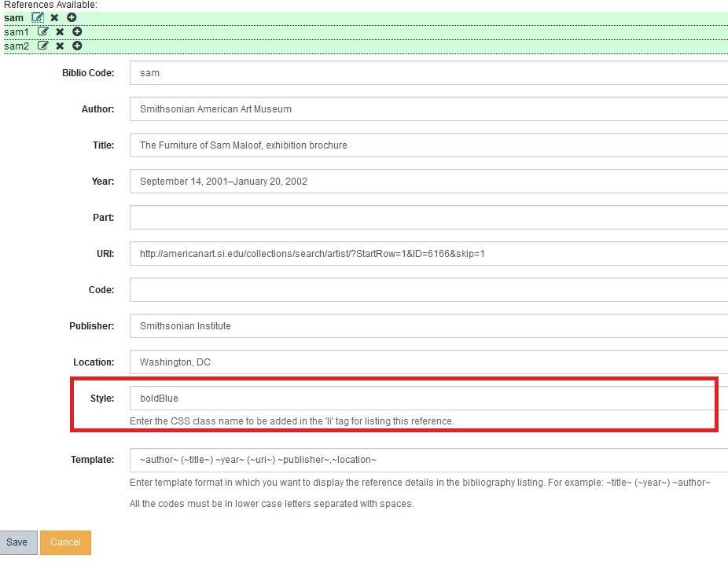This screenshot has width=728, height=562.
Task: Click the Title label
Action: (x=103, y=145)
